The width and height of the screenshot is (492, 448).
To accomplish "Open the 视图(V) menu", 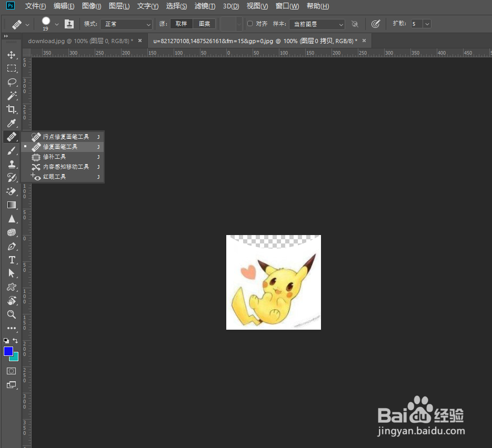I will pyautogui.click(x=257, y=6).
